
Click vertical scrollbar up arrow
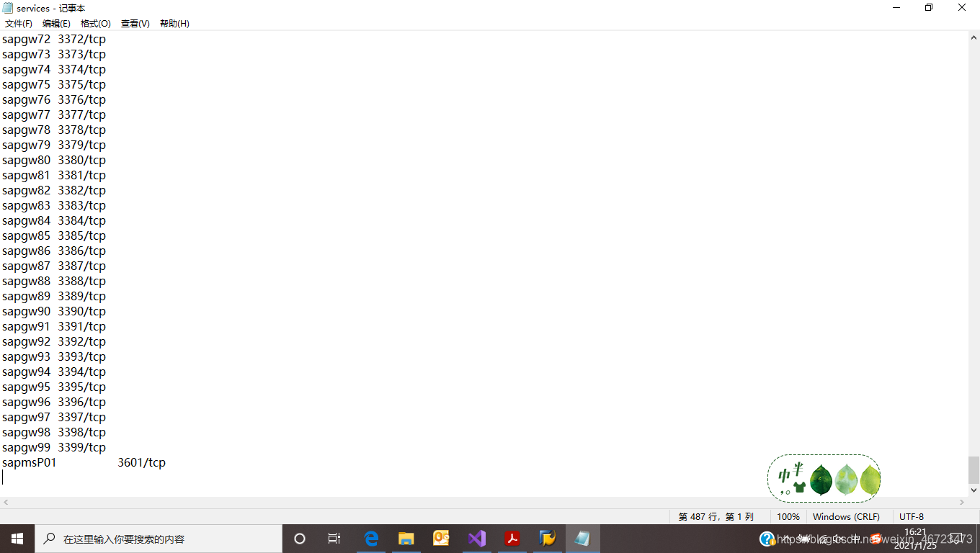point(974,38)
